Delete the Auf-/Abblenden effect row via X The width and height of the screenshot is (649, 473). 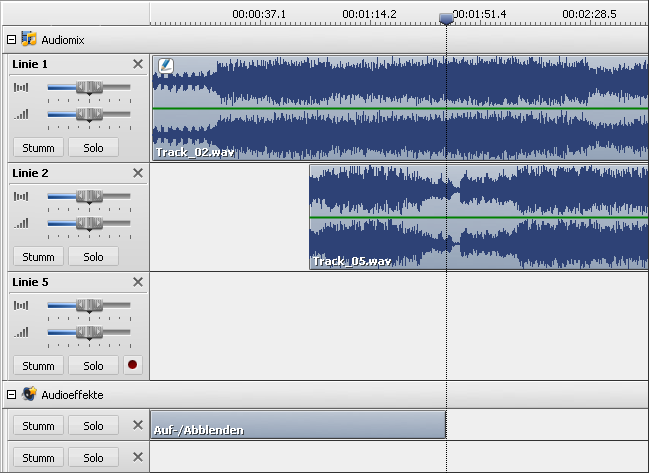coord(138,425)
